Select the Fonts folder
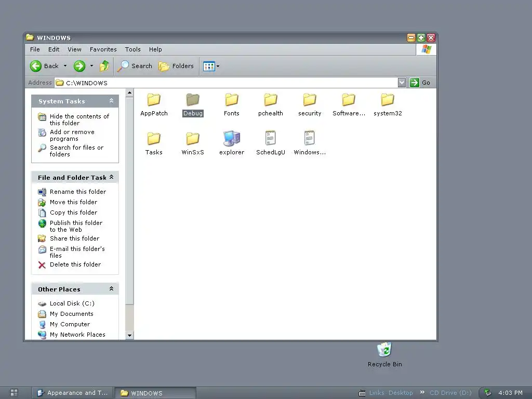 coord(232,105)
